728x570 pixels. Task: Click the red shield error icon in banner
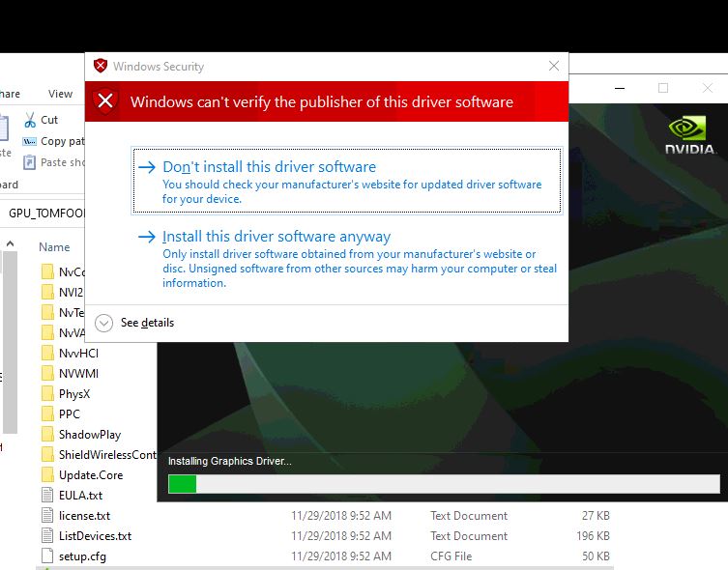point(105,101)
